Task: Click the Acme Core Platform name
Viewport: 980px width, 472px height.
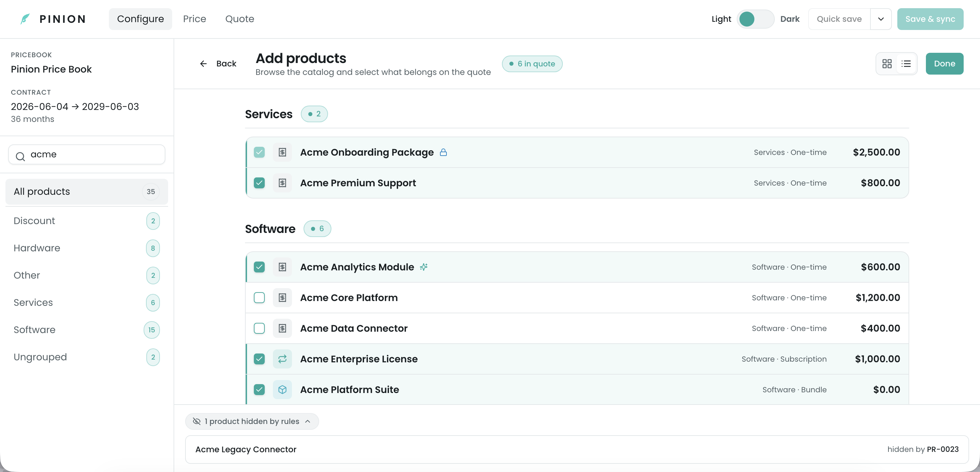Action: tap(349, 298)
